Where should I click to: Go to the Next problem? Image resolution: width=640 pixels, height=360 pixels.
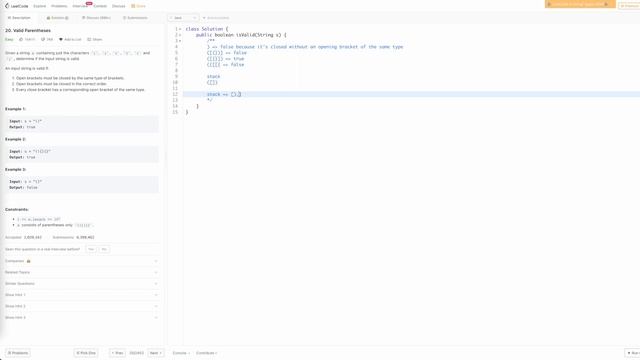click(x=156, y=353)
